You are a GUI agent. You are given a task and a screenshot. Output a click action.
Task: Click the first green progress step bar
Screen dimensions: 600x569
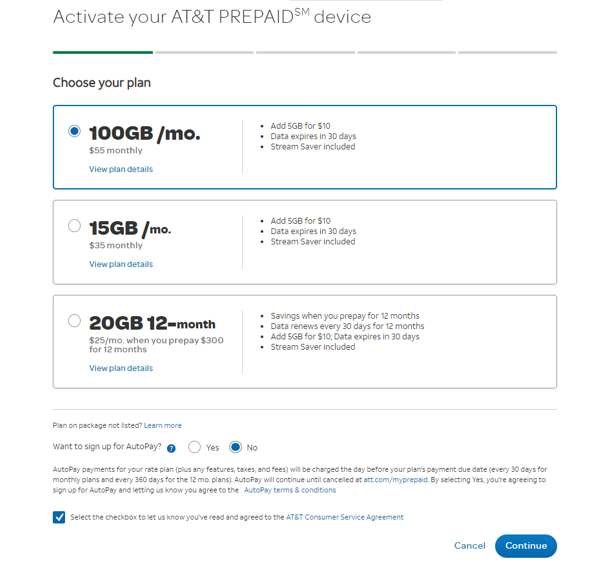(x=103, y=52)
